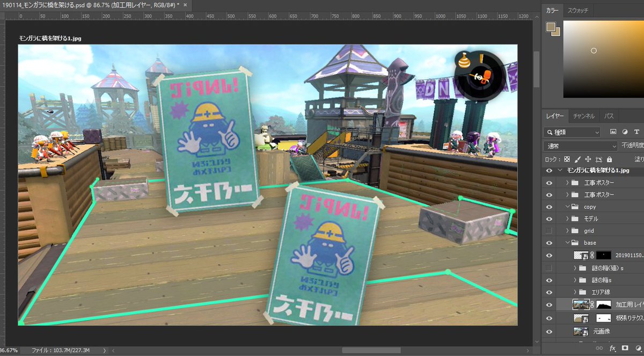Hide the モデル group
Image resolution: width=644 pixels, height=356 pixels.
pyautogui.click(x=548, y=219)
